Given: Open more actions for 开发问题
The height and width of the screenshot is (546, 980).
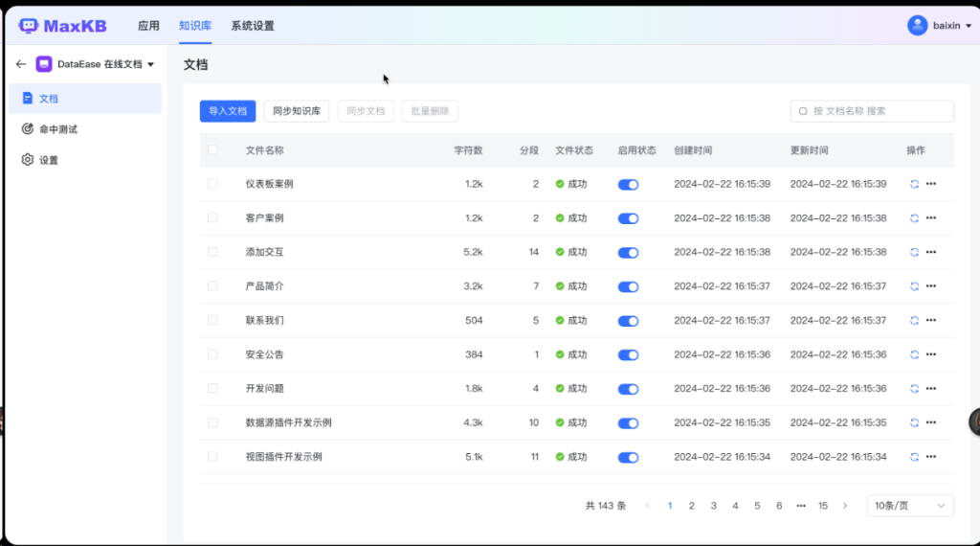Looking at the screenshot, I should [931, 388].
